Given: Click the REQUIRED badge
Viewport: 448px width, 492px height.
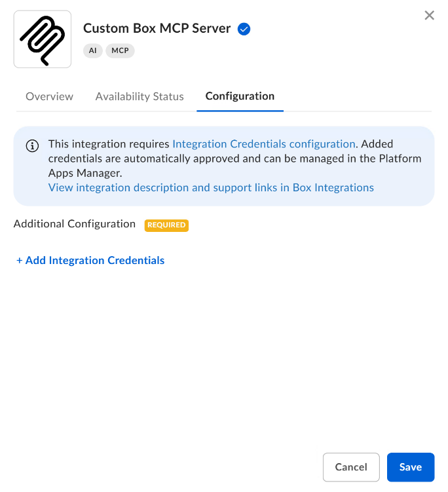Looking at the screenshot, I should (x=166, y=225).
